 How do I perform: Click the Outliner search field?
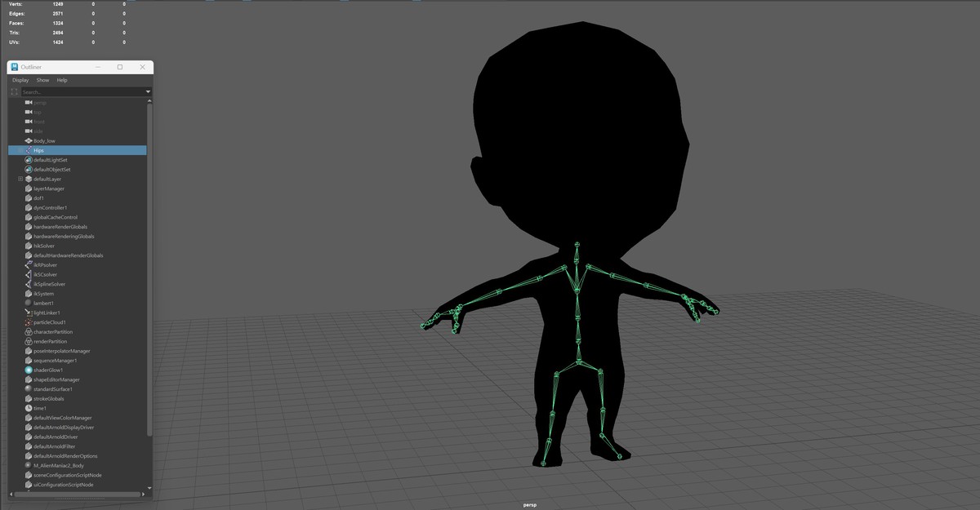(x=82, y=92)
